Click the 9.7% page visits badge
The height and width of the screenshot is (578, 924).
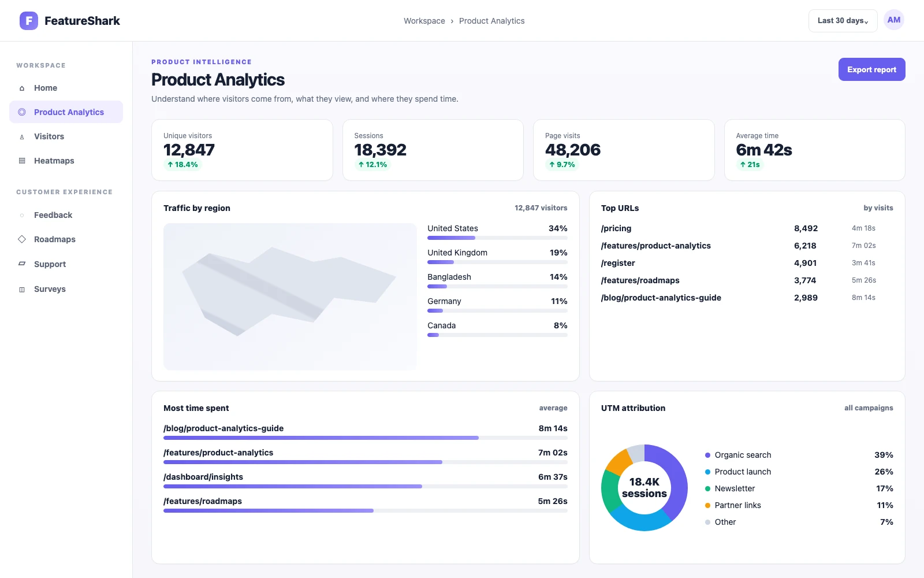562,165
